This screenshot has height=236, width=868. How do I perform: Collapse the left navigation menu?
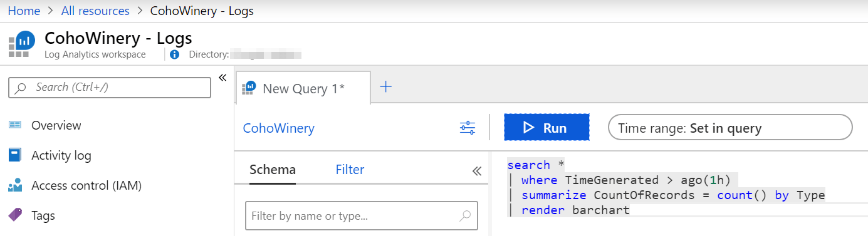click(222, 78)
